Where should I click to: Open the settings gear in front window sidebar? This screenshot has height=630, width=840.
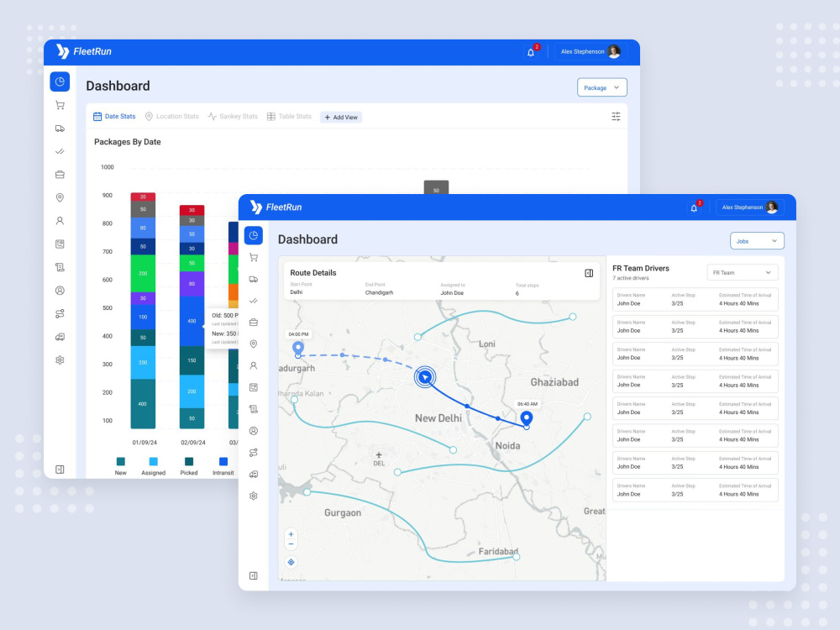pyautogui.click(x=254, y=496)
